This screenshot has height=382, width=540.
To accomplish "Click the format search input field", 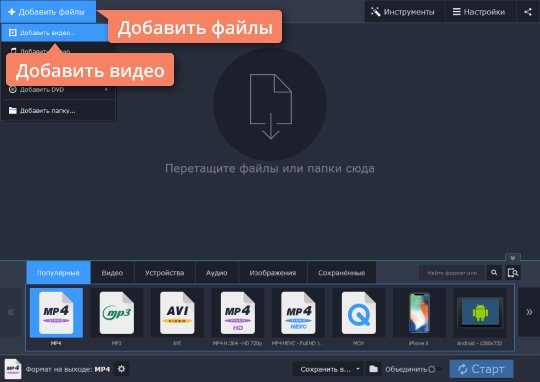I will (x=452, y=273).
